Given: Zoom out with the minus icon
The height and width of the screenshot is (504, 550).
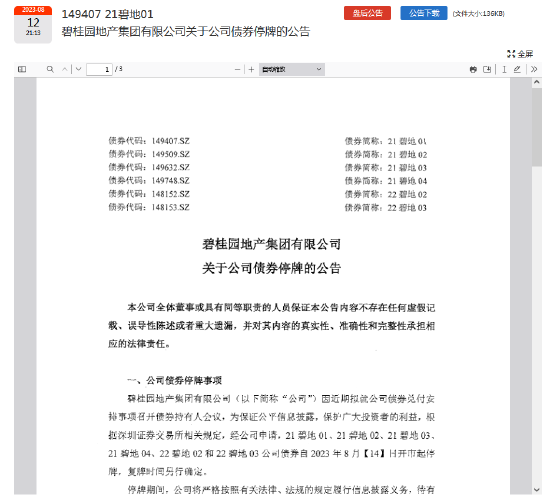Looking at the screenshot, I should (237, 70).
